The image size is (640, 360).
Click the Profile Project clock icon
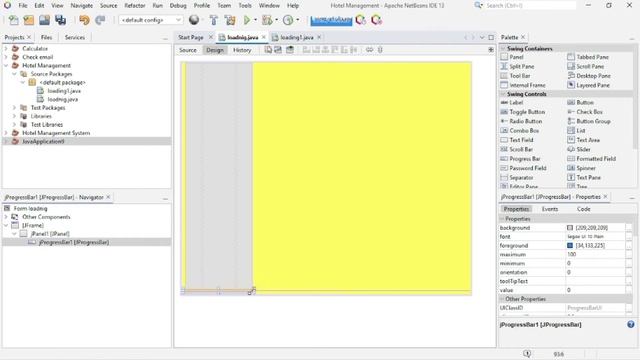click(x=288, y=20)
